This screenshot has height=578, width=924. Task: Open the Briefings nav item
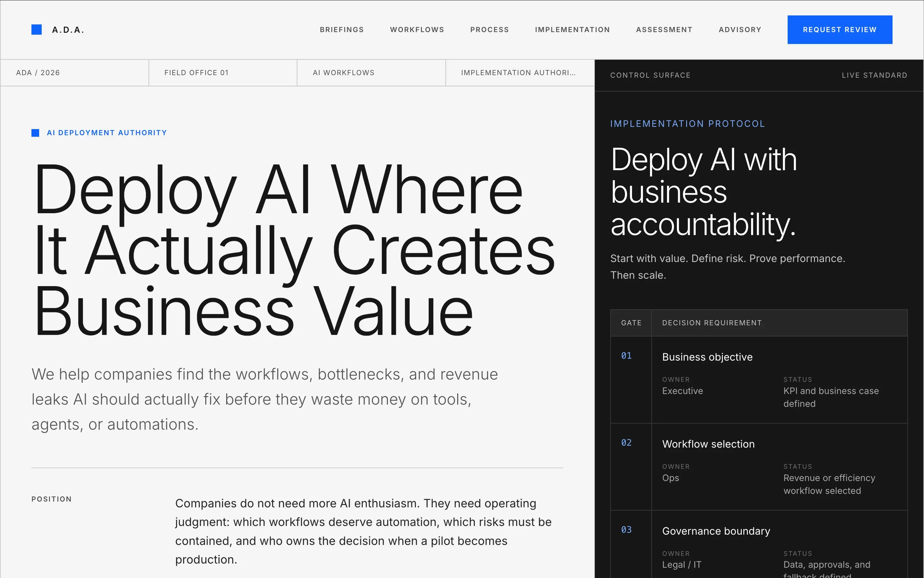coord(342,30)
